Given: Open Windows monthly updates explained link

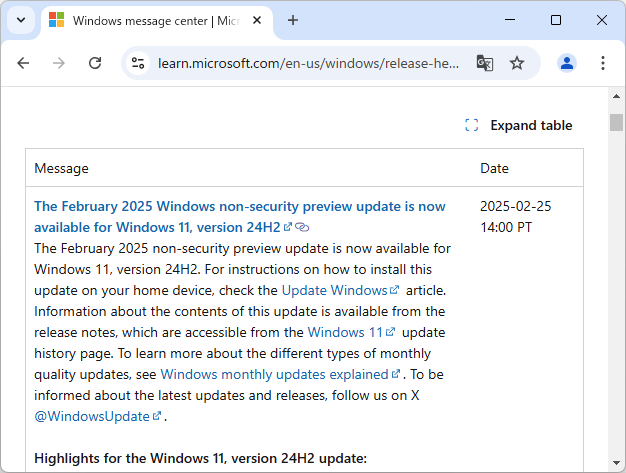Looking at the screenshot, I should (x=280, y=374).
